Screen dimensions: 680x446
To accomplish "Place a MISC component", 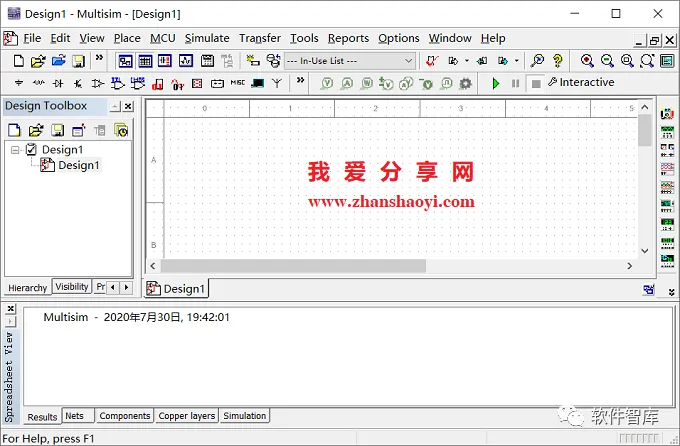I will [x=238, y=83].
